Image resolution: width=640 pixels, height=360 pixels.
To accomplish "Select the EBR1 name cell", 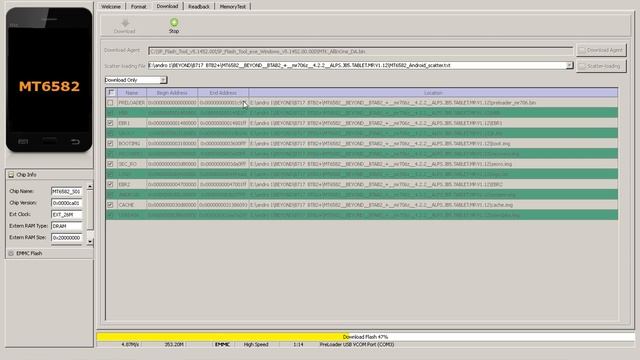I will pyautogui.click(x=131, y=123).
